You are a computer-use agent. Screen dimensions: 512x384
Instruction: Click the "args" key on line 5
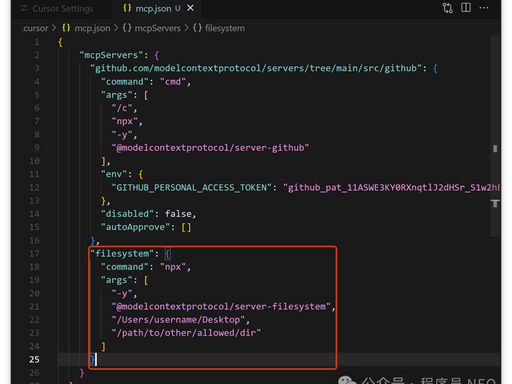coord(117,95)
